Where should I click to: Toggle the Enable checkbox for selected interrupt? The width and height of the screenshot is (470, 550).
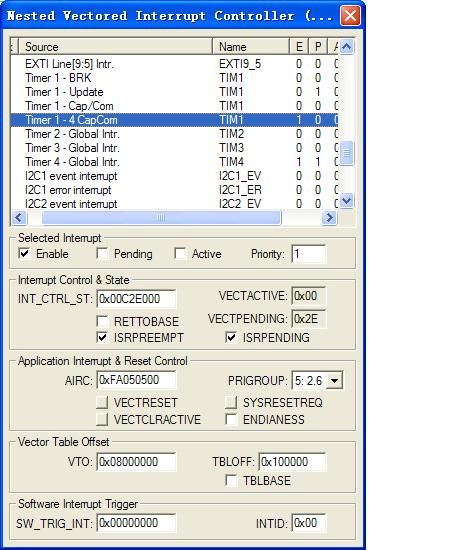pos(24,253)
